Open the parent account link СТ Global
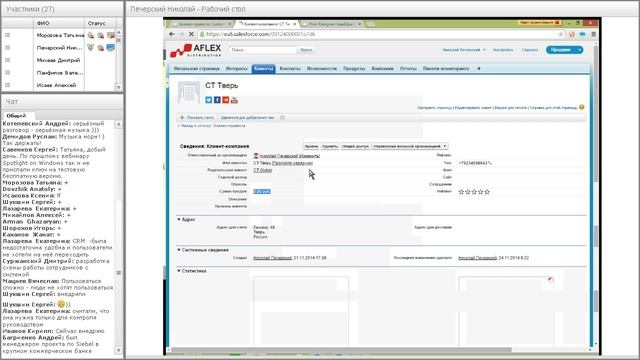This screenshot has width=640, height=360. tap(262, 170)
